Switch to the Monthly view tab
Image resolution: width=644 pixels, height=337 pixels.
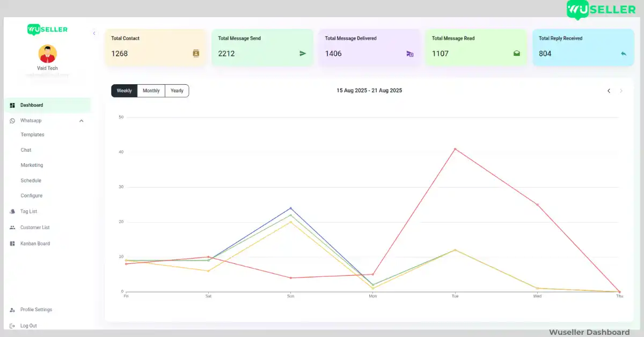[x=151, y=91]
